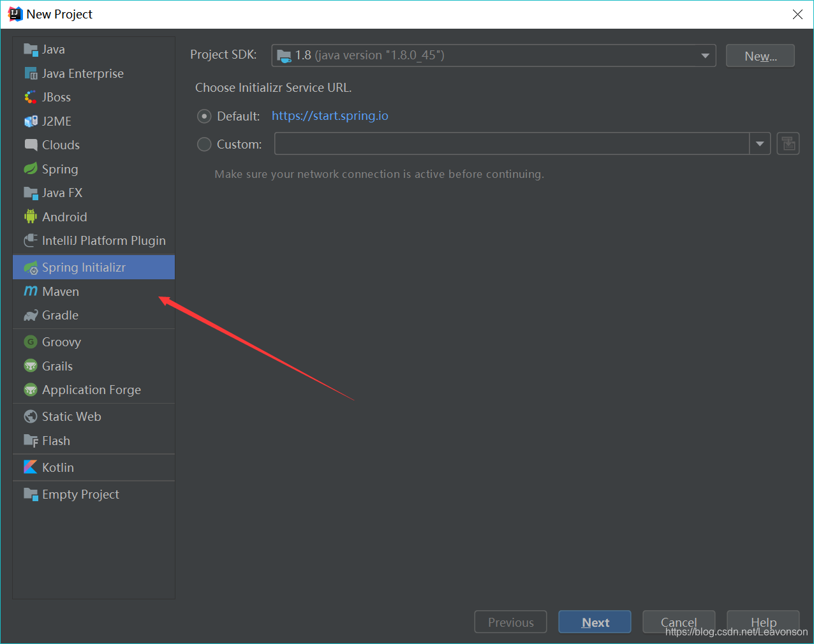
Task: Select the "Android" list entry
Action: (94, 217)
